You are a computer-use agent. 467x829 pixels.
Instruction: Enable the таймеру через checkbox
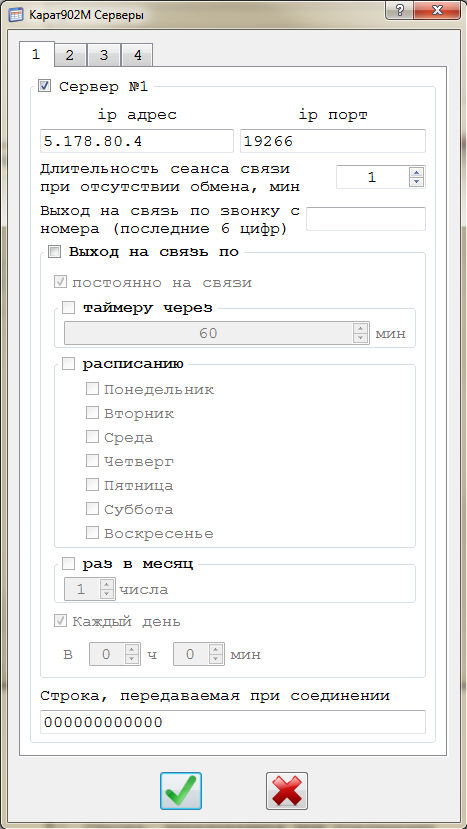tap(69, 308)
